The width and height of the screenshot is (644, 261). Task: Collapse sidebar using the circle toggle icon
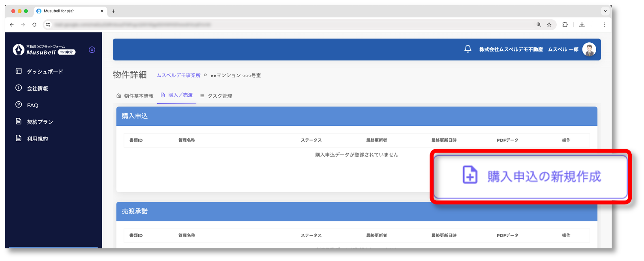[92, 50]
